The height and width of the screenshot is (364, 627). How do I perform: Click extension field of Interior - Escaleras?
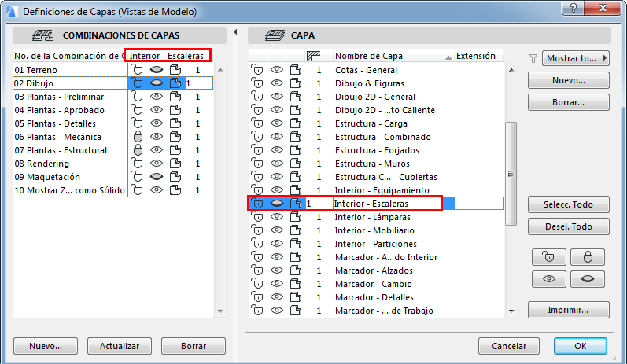click(x=478, y=204)
